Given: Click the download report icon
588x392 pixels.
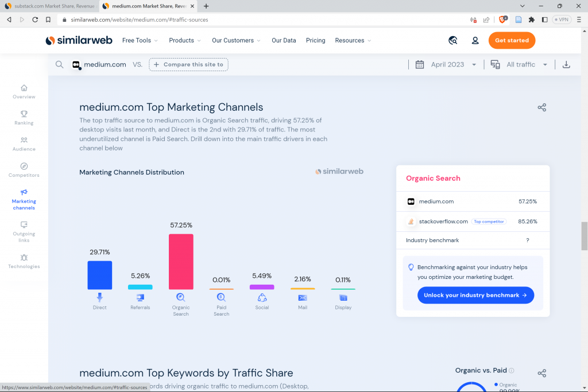Looking at the screenshot, I should (x=566, y=64).
